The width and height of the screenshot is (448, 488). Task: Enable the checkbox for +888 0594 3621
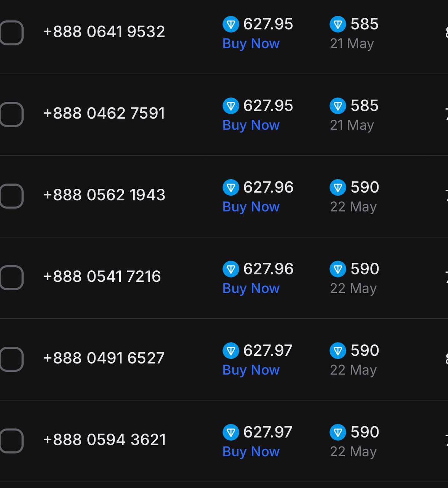[11, 441]
